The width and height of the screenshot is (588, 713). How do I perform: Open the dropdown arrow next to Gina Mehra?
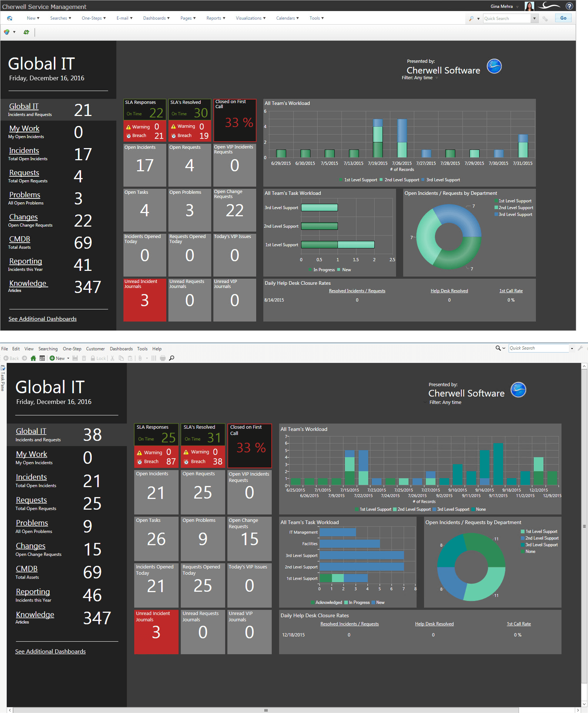point(517,7)
